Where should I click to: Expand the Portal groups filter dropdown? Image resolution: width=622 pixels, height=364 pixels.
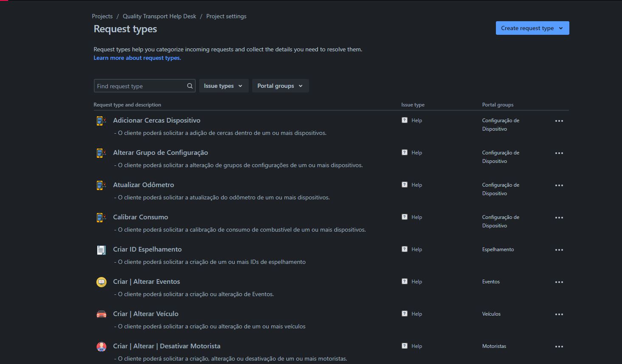(x=280, y=86)
